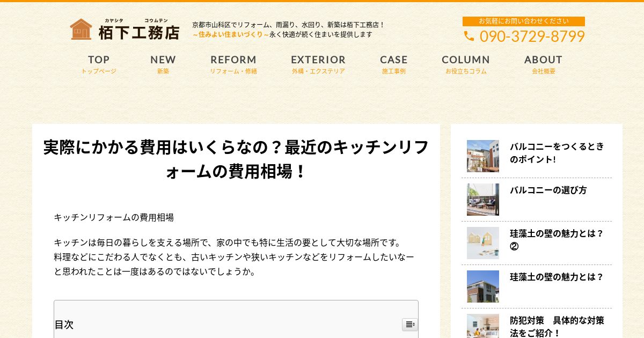Click the blue house thumbnail for 珪藻土の壁の魅力とは？
Viewport: 644px width, 338px height.
[483, 286]
